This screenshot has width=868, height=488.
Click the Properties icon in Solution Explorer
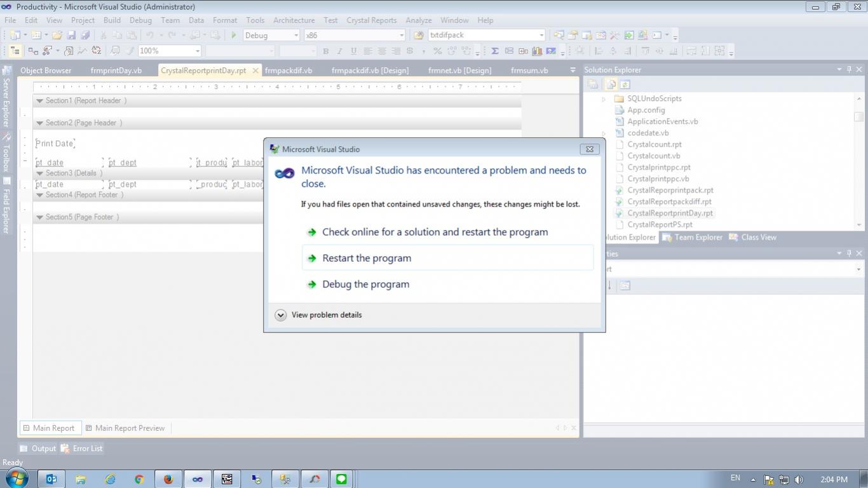click(x=592, y=84)
